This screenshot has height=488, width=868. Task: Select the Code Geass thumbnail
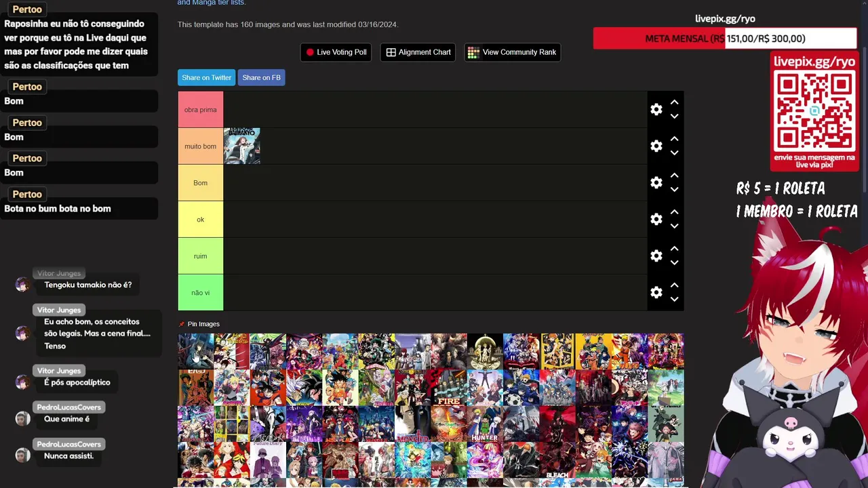tap(268, 350)
